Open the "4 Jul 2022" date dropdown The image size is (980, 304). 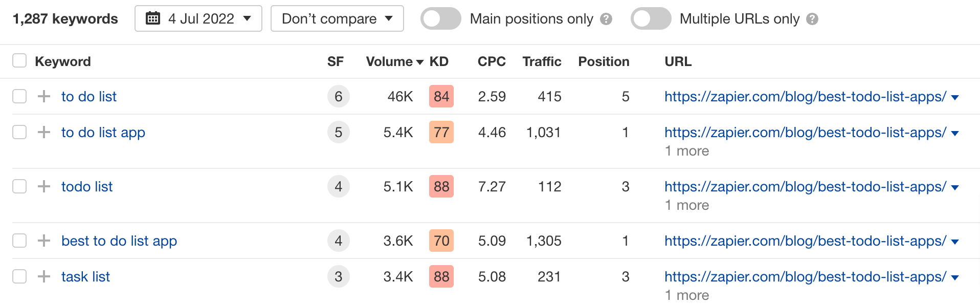click(198, 18)
